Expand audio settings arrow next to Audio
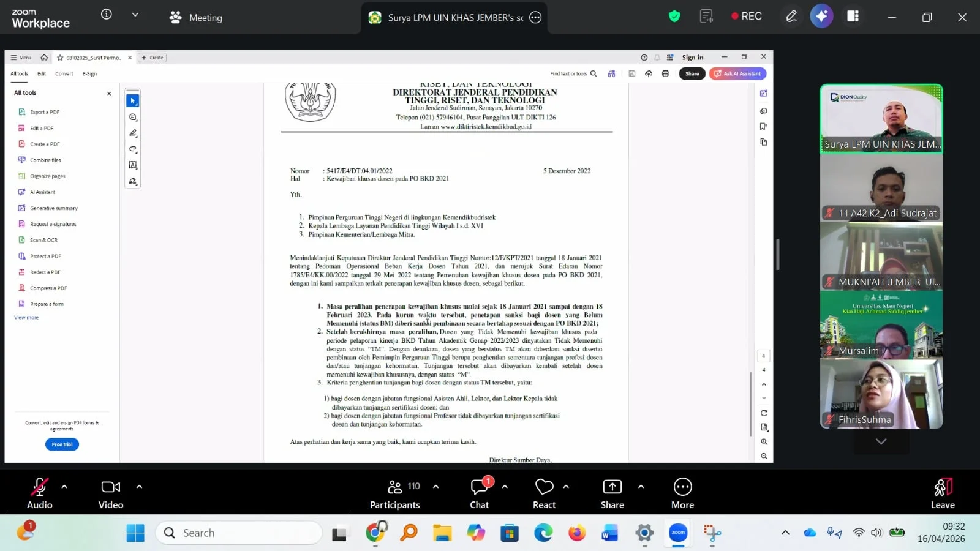980x551 pixels. (64, 487)
